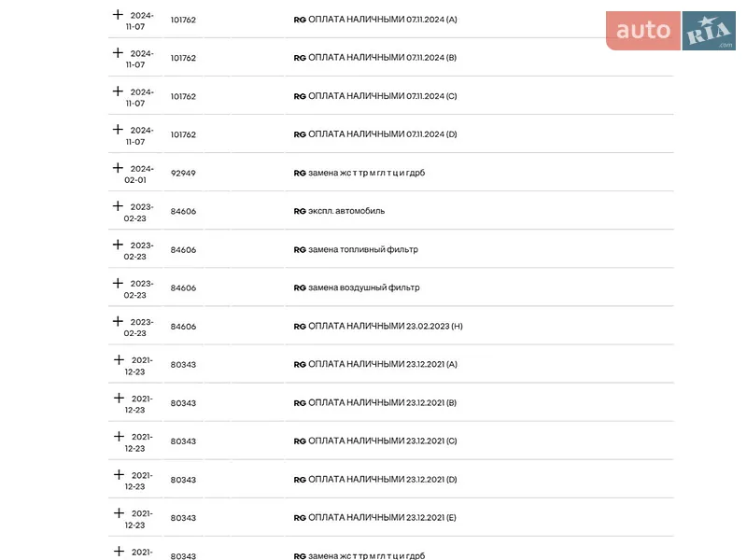The height and width of the screenshot is (560, 747).
Task: Click plus icon next to экспл. автомобиль
Action: (118, 206)
